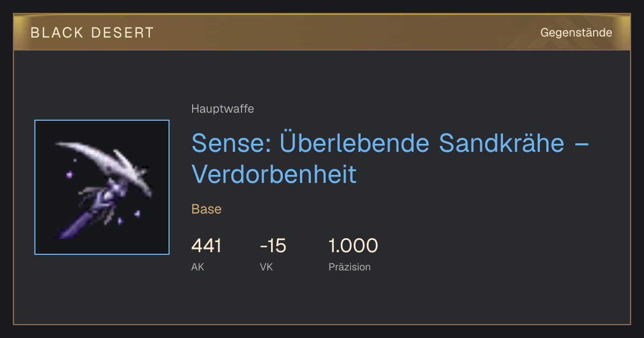Open the BLACK DESERT logo link
The image size is (644, 338).
pos(92,33)
